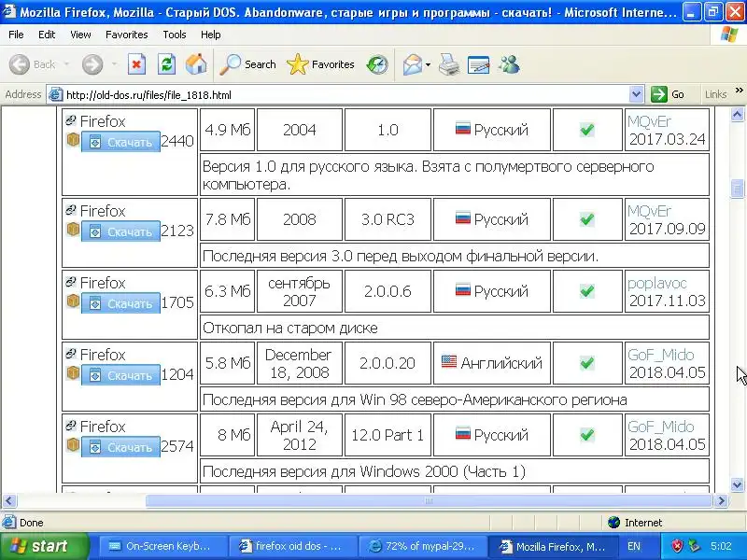Go to the Home page icon
Screen dimensions: 747x560
[x=196, y=64]
